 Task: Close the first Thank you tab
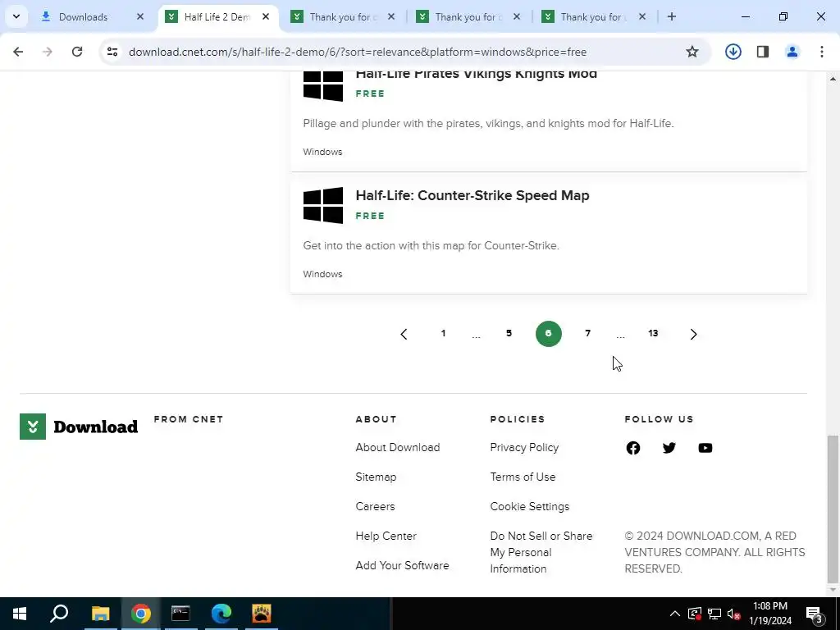point(391,16)
